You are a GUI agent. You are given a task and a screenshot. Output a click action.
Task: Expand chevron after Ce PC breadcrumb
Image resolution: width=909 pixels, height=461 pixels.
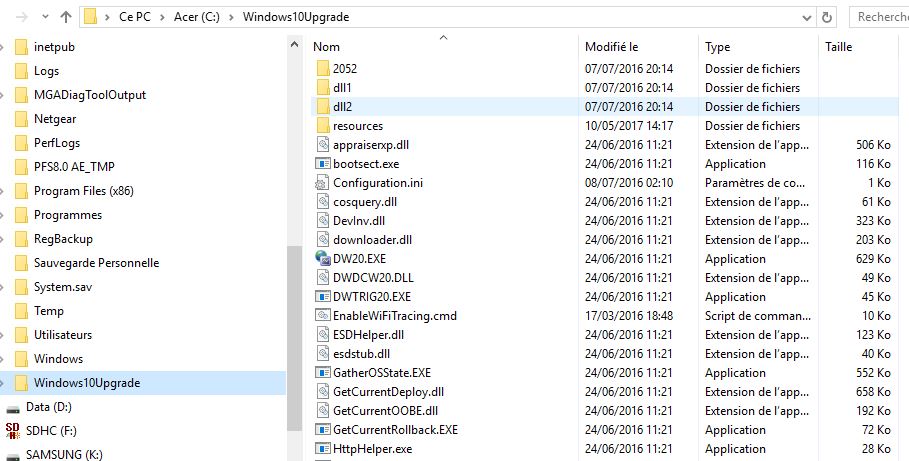point(162,17)
